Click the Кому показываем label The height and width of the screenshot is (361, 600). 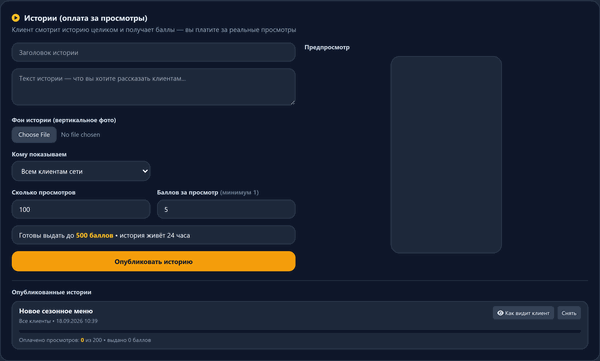[x=39, y=154]
